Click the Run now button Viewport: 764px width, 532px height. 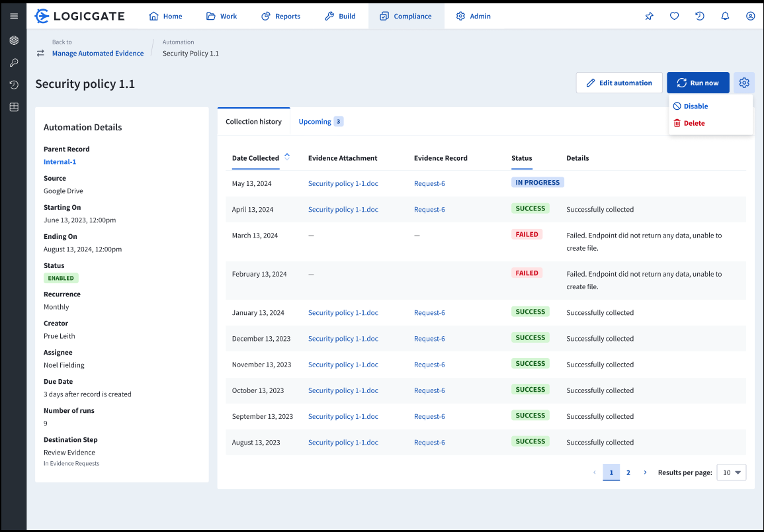pyautogui.click(x=699, y=83)
